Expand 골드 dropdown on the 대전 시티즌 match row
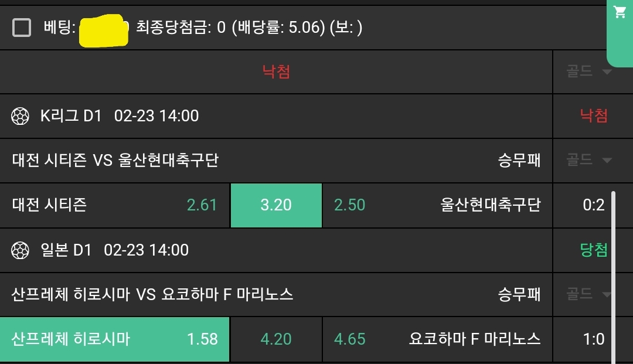Screen dimensions: 633x364 point(589,160)
